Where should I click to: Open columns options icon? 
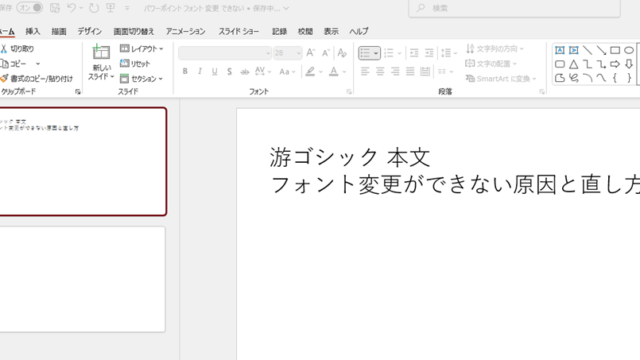pyautogui.click(x=445, y=72)
